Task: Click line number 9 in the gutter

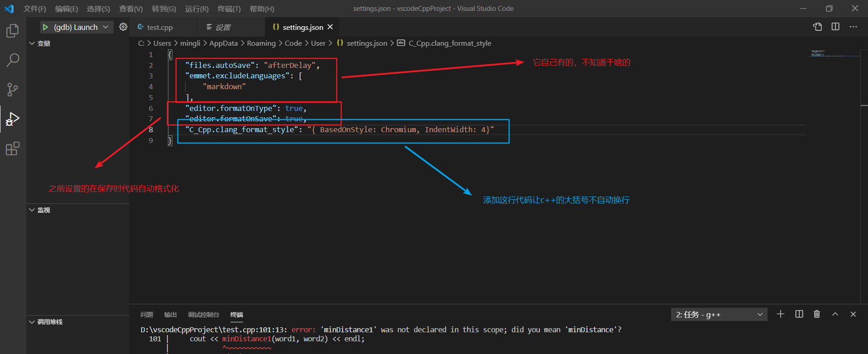Action: [x=151, y=141]
